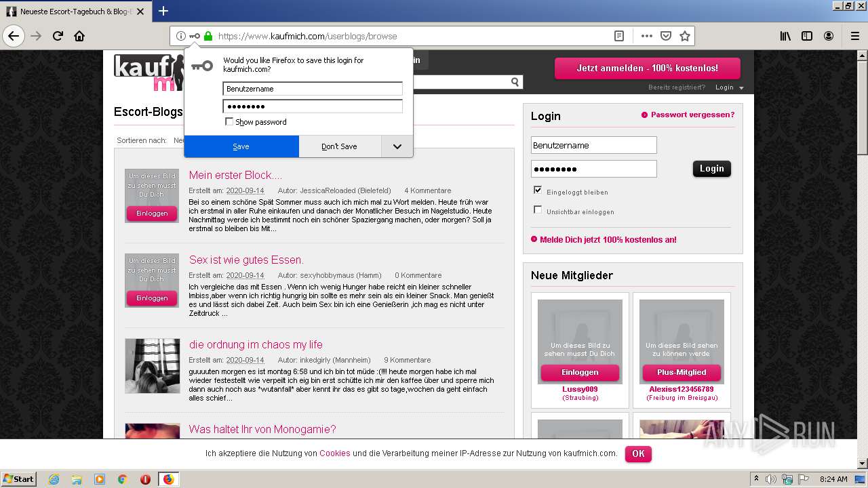Uncheck Eingeloggt bleiben checkbox
The height and width of the screenshot is (488, 868).
(538, 190)
